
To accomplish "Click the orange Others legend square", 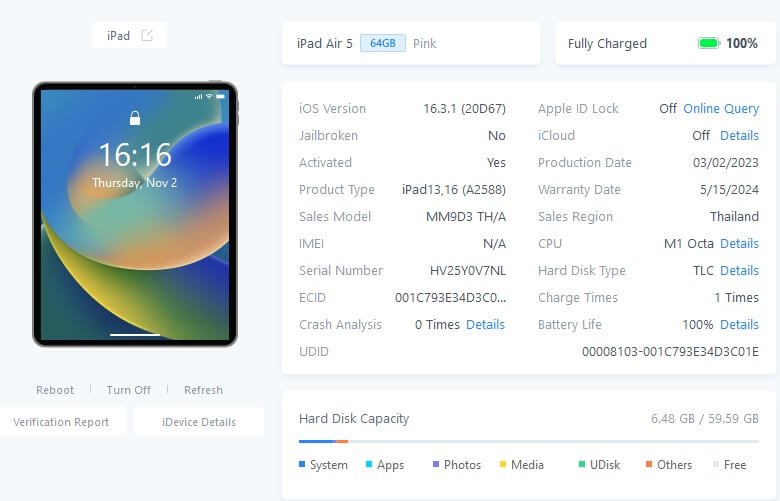I will tap(649, 464).
